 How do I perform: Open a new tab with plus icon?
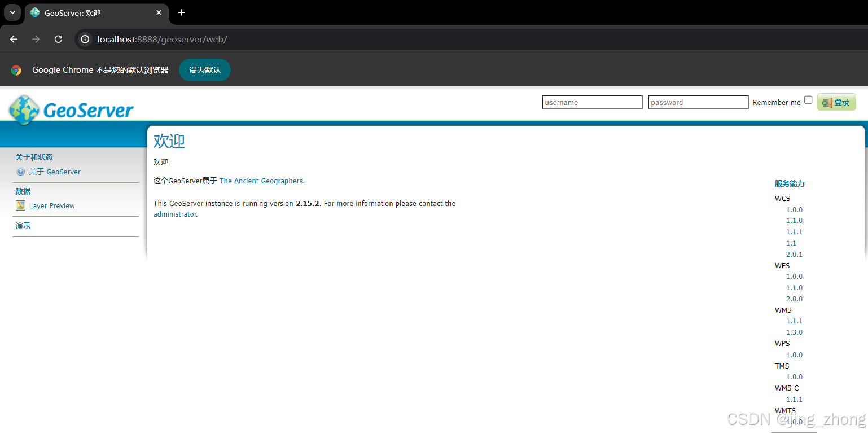pos(181,12)
